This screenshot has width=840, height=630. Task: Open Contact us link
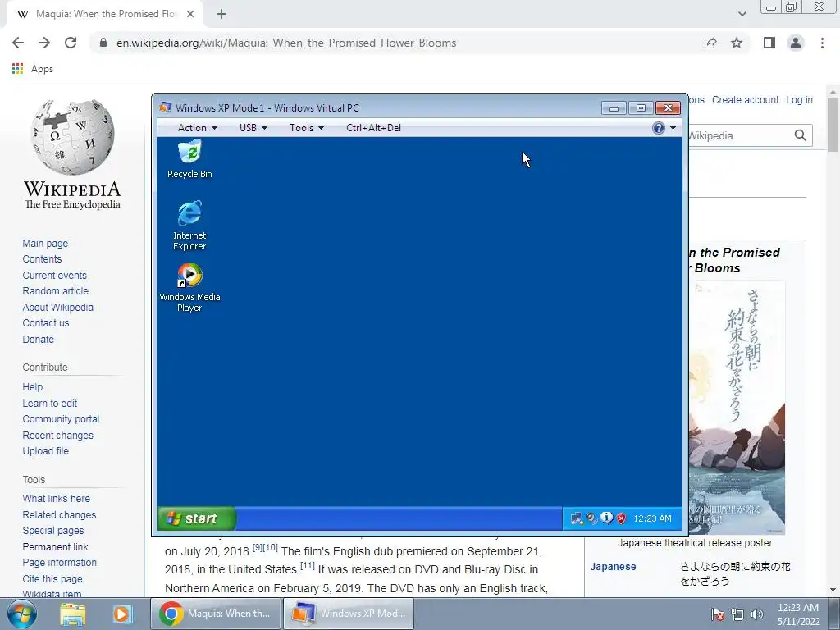point(46,323)
